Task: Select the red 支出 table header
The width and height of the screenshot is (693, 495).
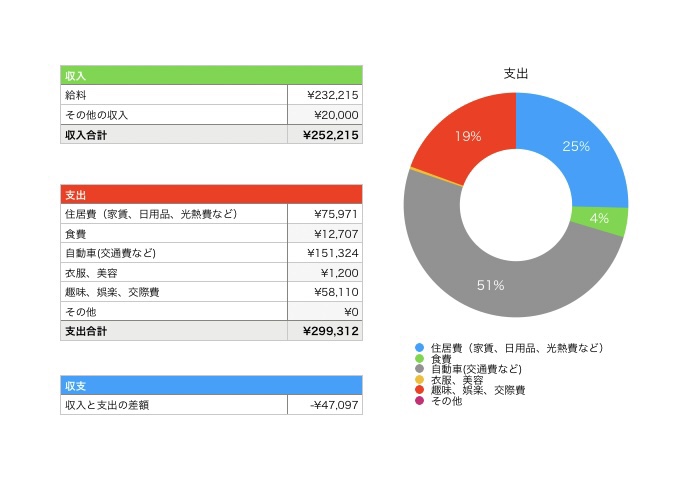Action: [211, 194]
